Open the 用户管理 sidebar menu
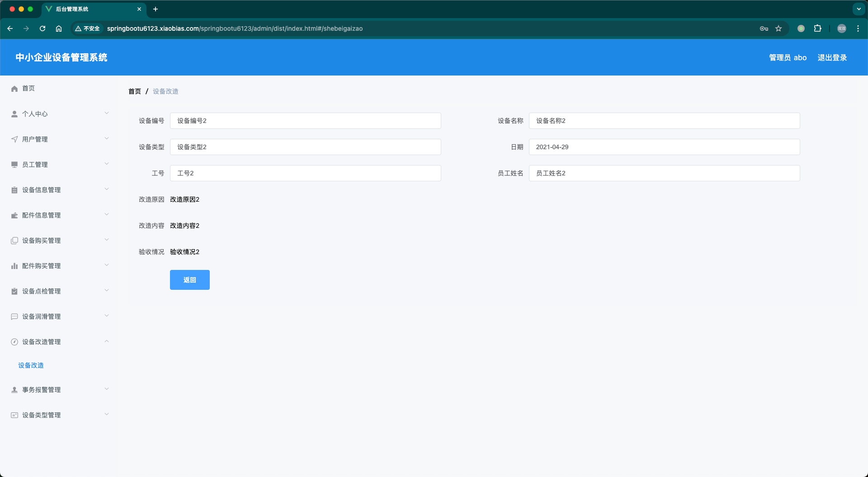 (x=59, y=139)
